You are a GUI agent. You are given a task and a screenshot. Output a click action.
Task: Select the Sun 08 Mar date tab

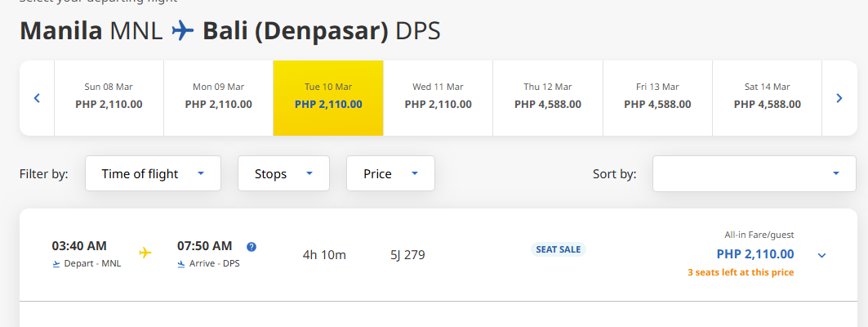[x=109, y=96]
